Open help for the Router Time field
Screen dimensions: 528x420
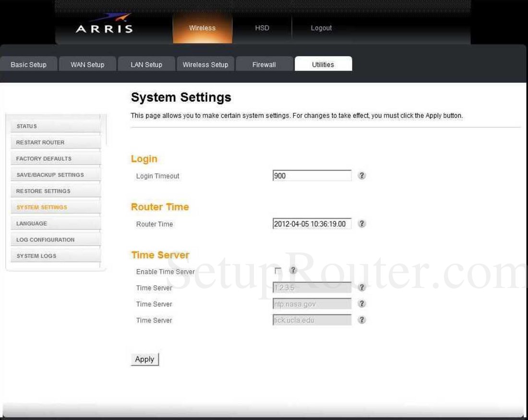coord(363,224)
